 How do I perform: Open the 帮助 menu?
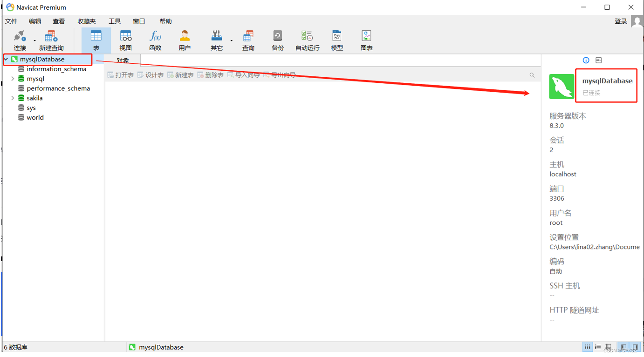[165, 21]
